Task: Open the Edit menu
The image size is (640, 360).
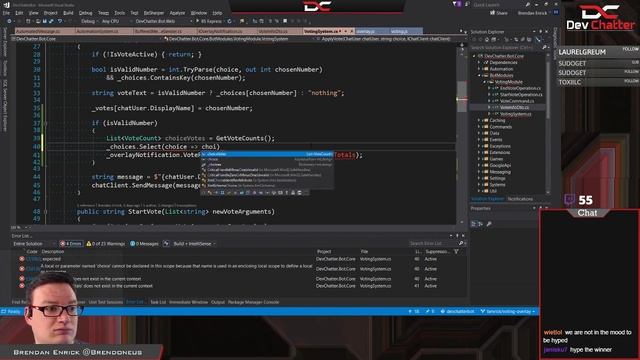Action: tap(19, 13)
